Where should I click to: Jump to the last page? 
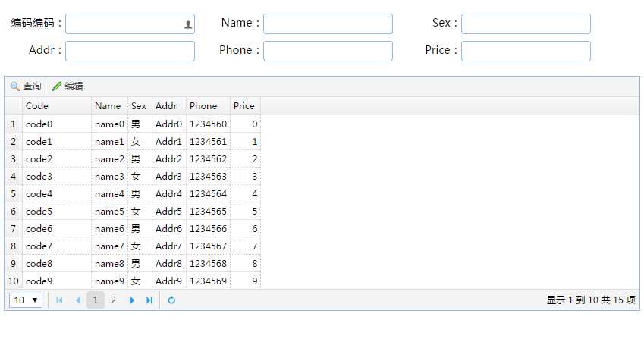pyautogui.click(x=149, y=300)
